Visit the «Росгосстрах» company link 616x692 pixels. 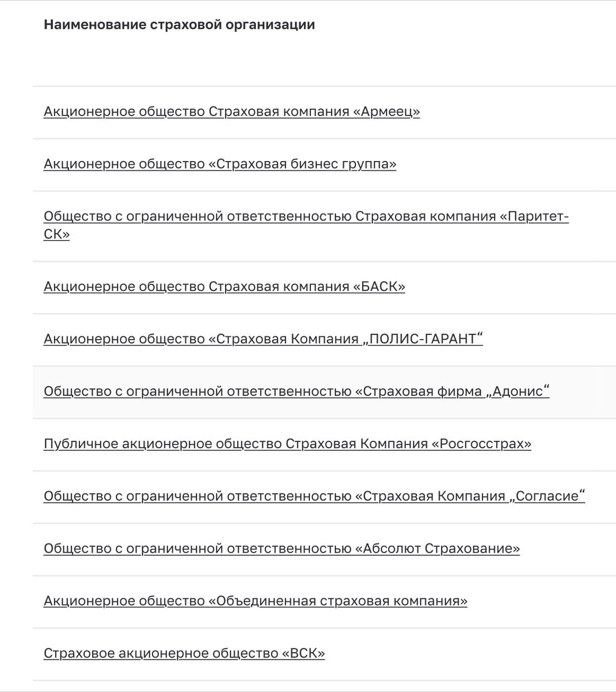(287, 444)
